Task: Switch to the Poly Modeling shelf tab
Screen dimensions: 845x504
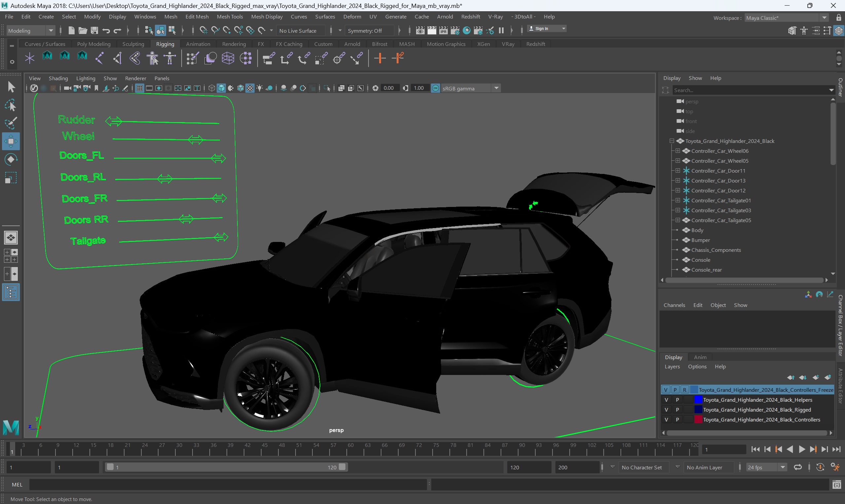Action: (94, 44)
